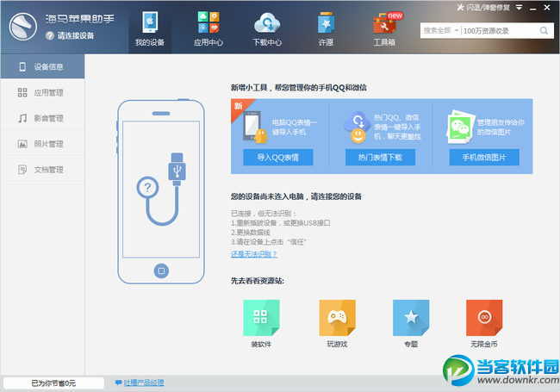Screen dimensions: 560x392
Task: Click 请连接设备 status text
Action: pos(76,35)
